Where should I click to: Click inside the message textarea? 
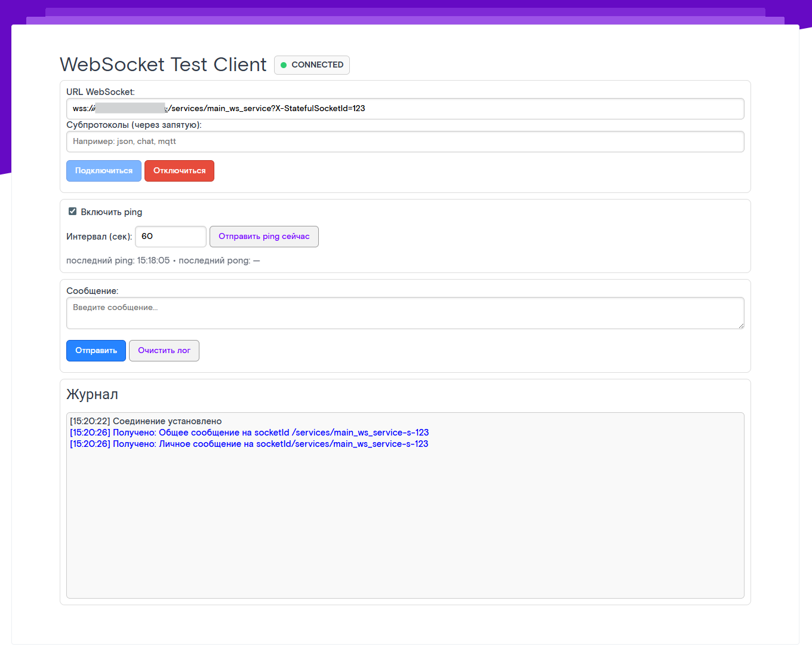[405, 313]
